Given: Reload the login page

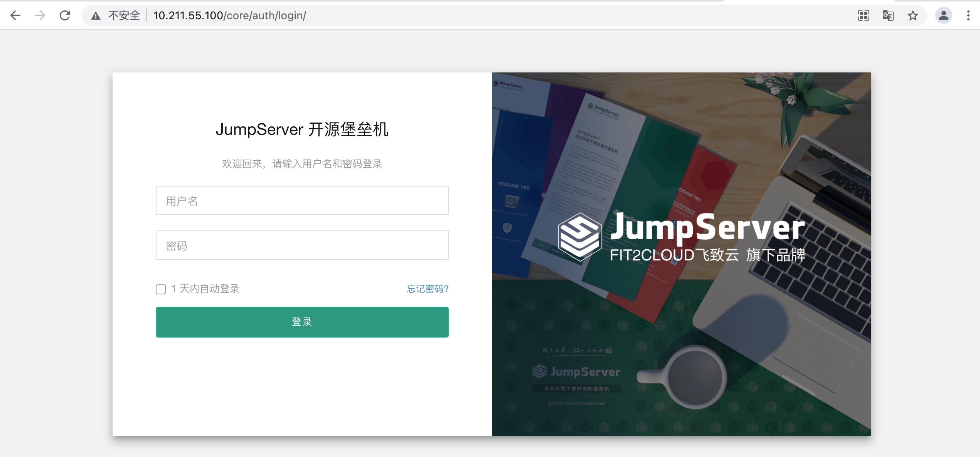Looking at the screenshot, I should pos(65,15).
